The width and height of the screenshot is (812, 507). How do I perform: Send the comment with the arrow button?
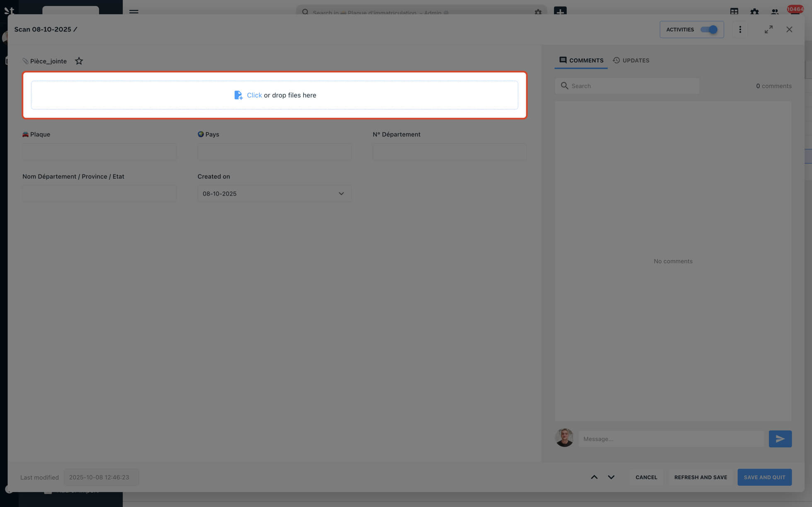(780, 439)
